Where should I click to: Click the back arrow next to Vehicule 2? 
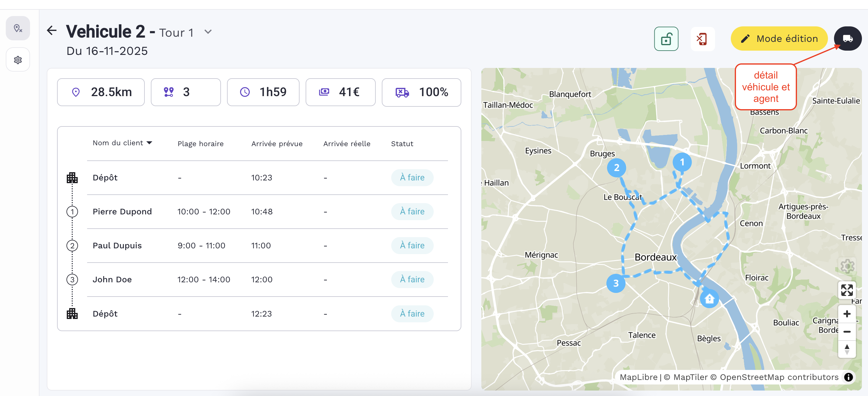(x=52, y=31)
